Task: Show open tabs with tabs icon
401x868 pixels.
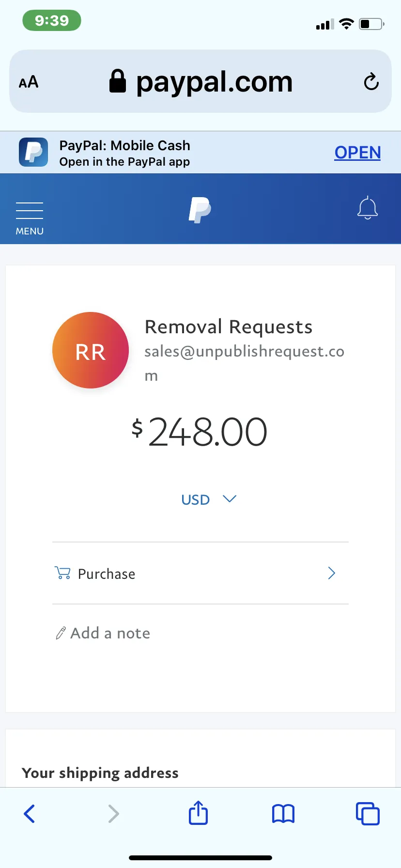Action: pos(368,813)
